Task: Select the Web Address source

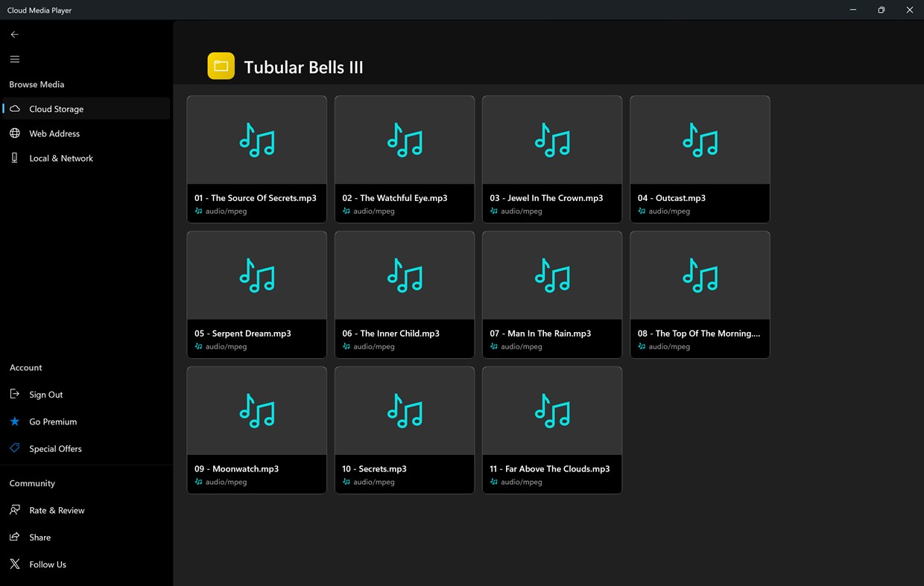Action: pyautogui.click(x=54, y=133)
